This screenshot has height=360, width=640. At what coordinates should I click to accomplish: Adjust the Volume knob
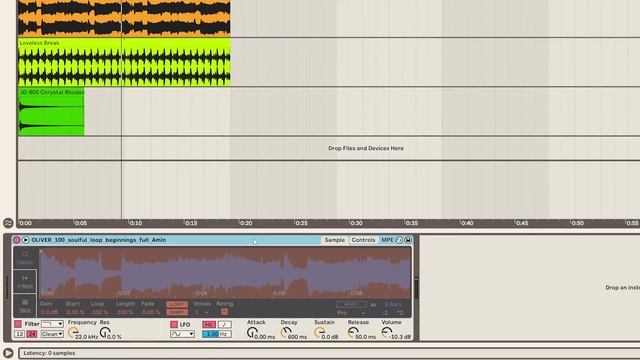[x=386, y=333]
